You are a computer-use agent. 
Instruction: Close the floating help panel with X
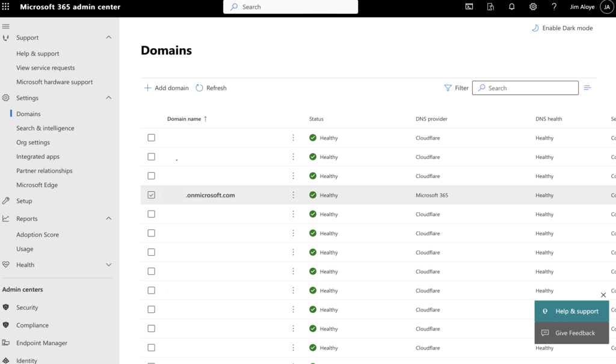[x=603, y=295]
